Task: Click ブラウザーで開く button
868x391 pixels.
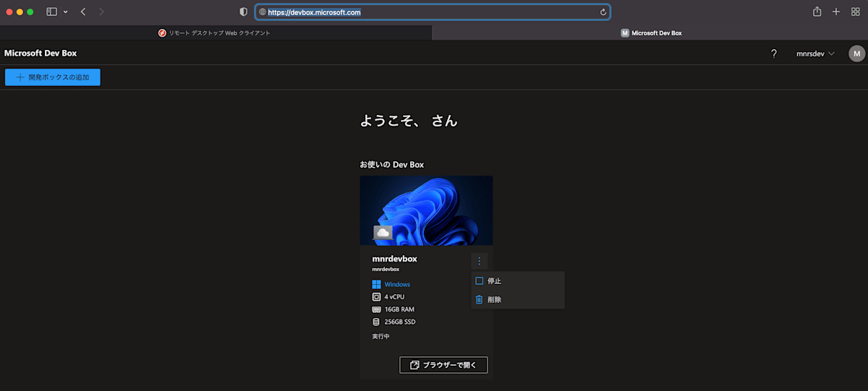Action: (x=443, y=365)
